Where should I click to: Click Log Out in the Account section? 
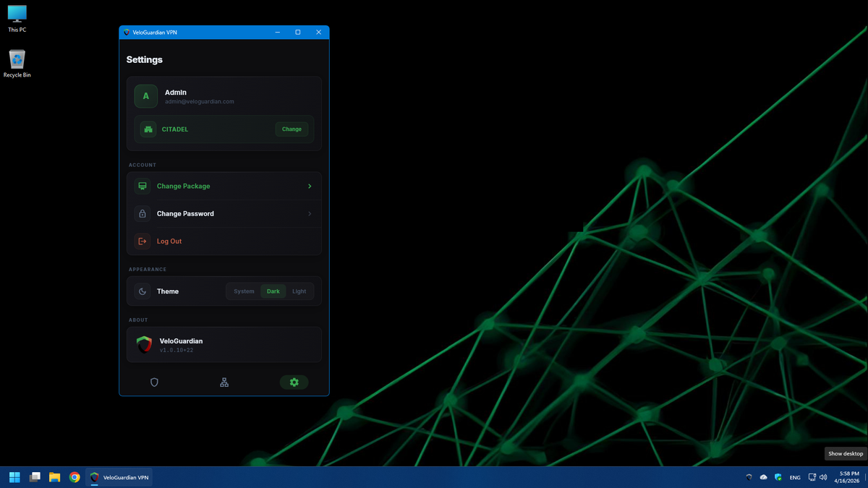click(169, 241)
